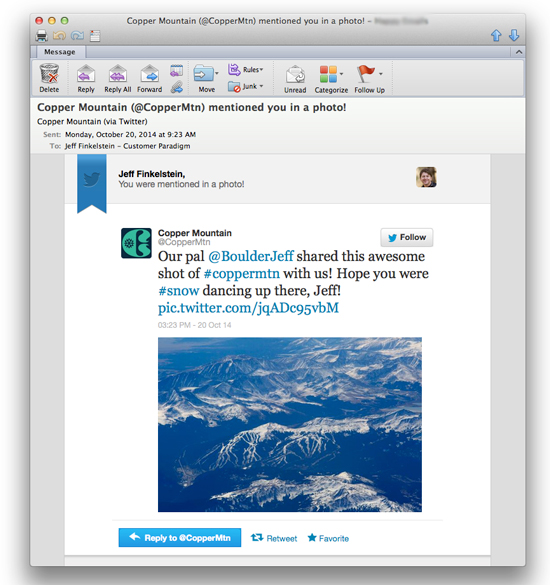Click the Reply envelope icon

(86, 73)
